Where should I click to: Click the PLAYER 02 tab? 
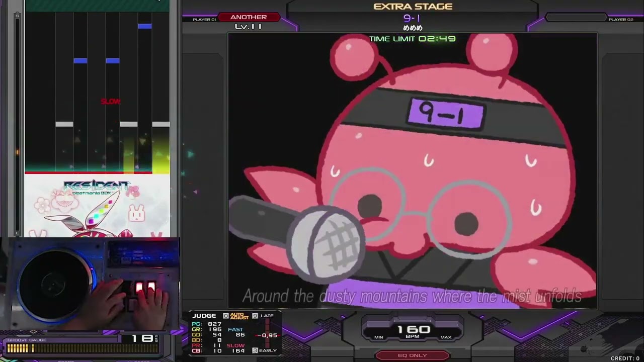point(621,20)
